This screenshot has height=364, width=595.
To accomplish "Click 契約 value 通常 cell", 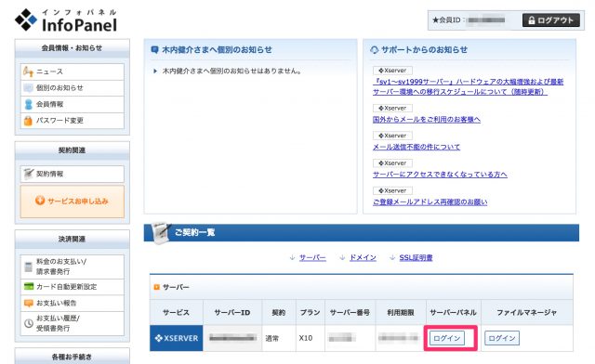I will click(x=279, y=338).
